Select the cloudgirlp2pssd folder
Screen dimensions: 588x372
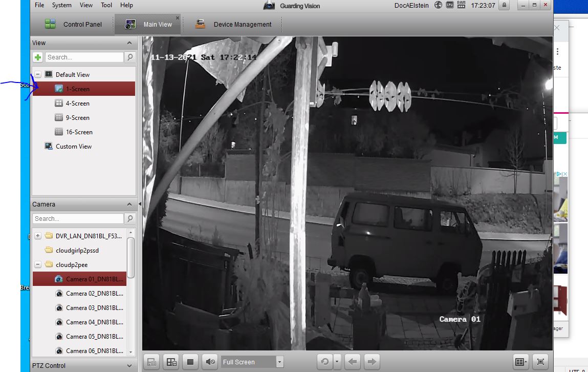77,251
